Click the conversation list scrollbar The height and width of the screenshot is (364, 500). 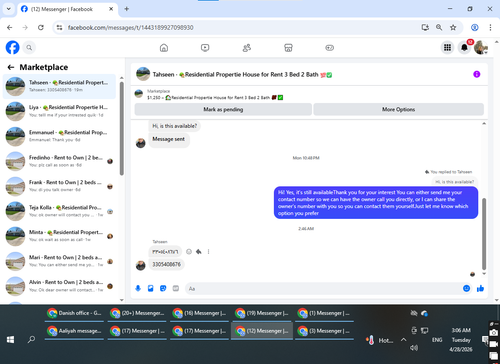(x=122, y=128)
